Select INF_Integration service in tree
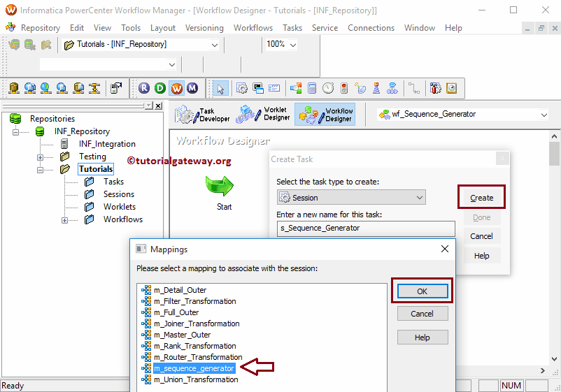 click(x=107, y=144)
